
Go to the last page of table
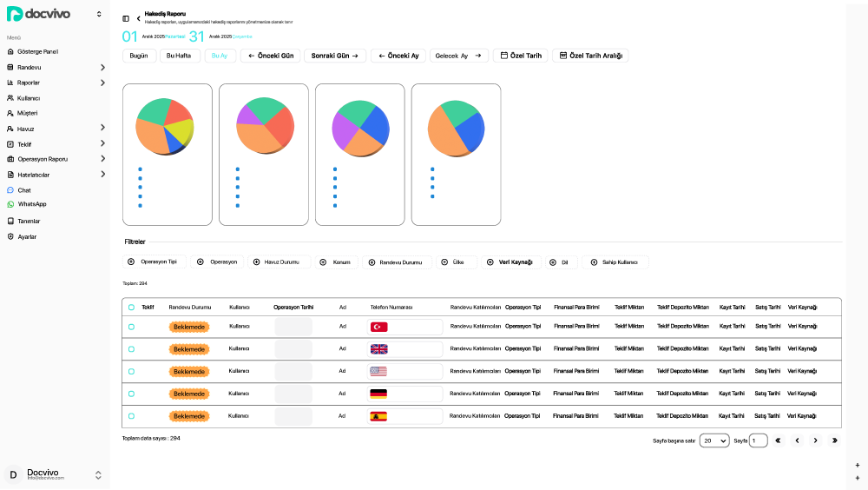click(834, 440)
